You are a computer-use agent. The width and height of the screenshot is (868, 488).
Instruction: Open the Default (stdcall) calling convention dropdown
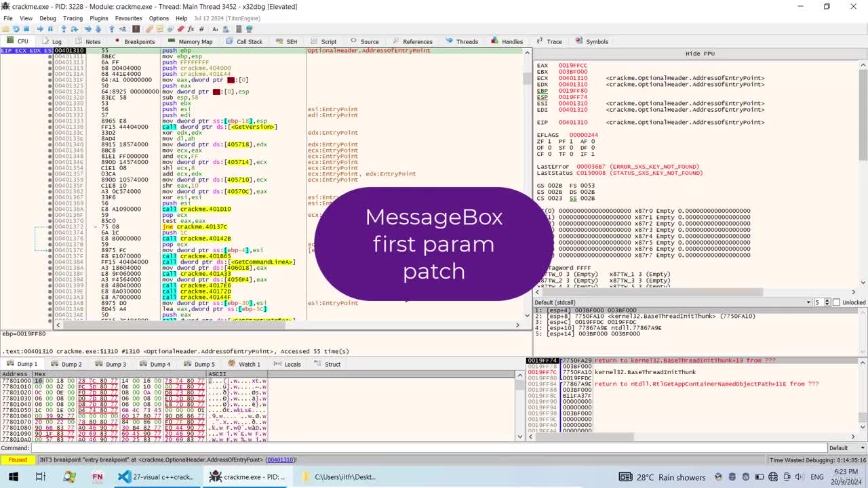(x=673, y=302)
